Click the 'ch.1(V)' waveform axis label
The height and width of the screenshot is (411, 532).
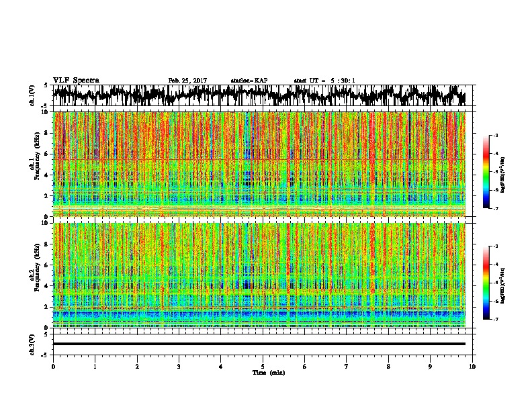32,95
